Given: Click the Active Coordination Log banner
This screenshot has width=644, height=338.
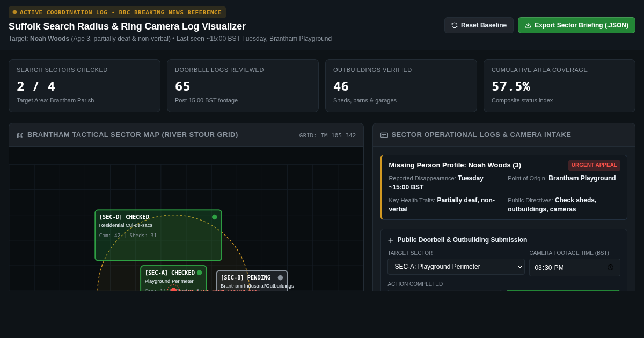Looking at the screenshot, I should coord(117,12).
